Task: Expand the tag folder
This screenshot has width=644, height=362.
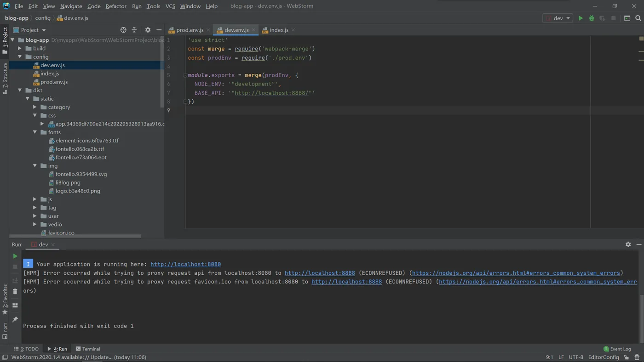Action: click(x=34, y=208)
